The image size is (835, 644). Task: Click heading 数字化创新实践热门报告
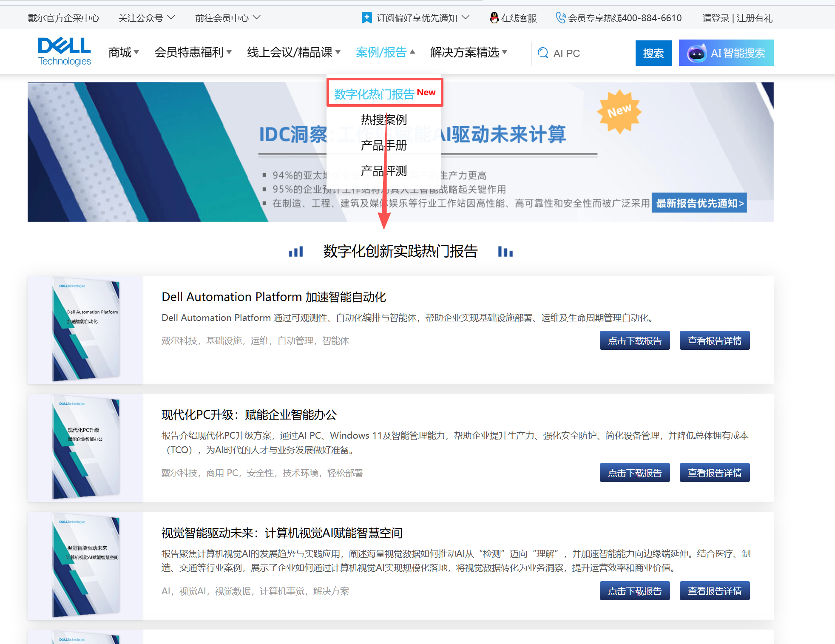tap(400, 251)
